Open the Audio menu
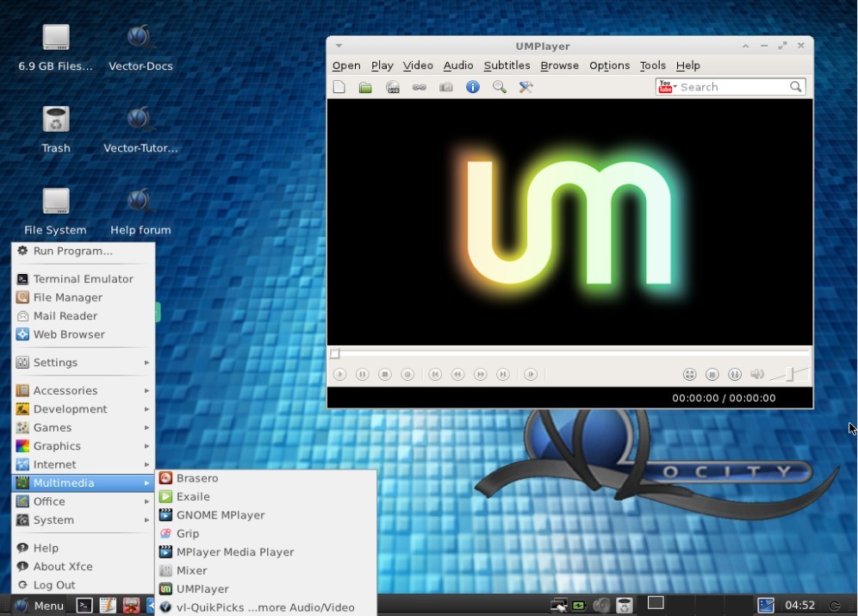Image resolution: width=858 pixels, height=616 pixels. tap(458, 65)
